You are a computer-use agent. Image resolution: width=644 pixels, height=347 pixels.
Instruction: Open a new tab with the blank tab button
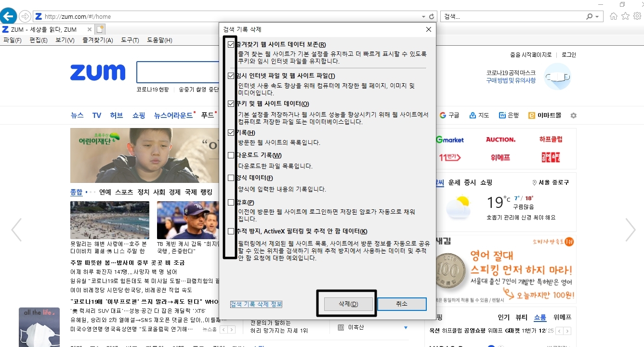point(100,29)
